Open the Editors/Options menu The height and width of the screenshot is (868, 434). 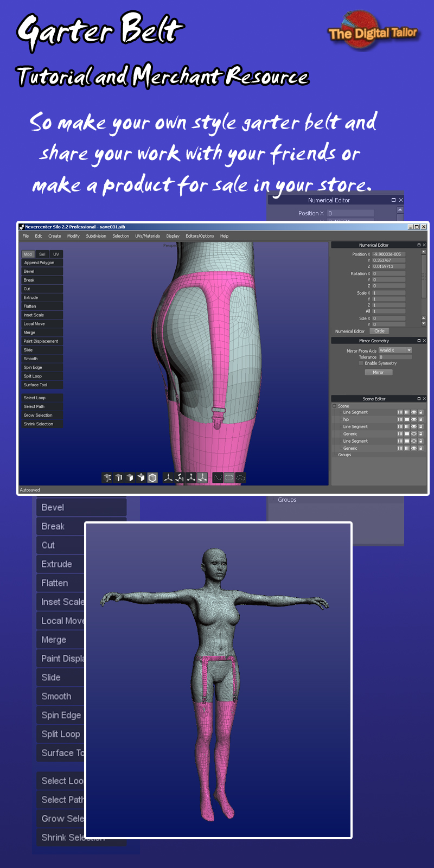click(200, 236)
